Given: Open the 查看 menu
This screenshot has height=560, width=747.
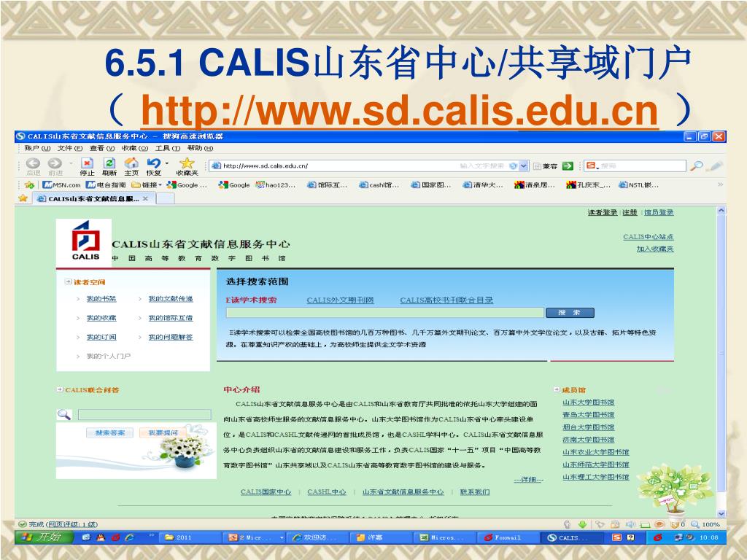Looking at the screenshot, I should pos(102,148).
